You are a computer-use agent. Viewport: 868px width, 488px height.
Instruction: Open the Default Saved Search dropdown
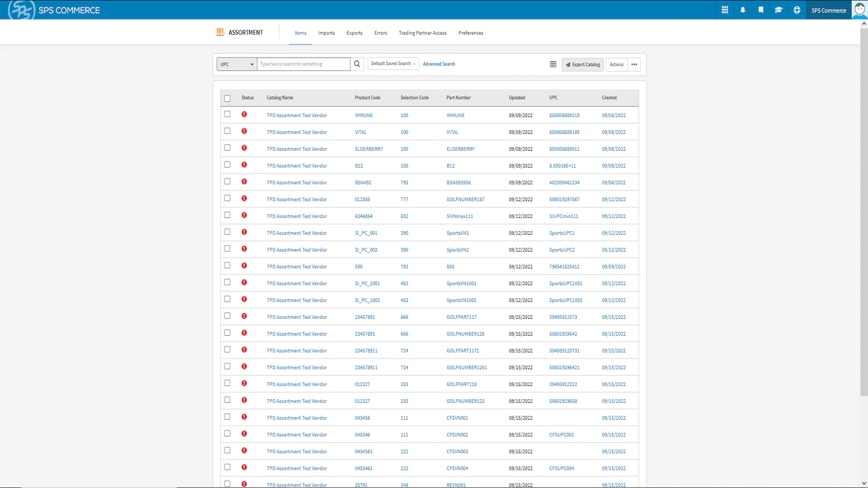[393, 64]
